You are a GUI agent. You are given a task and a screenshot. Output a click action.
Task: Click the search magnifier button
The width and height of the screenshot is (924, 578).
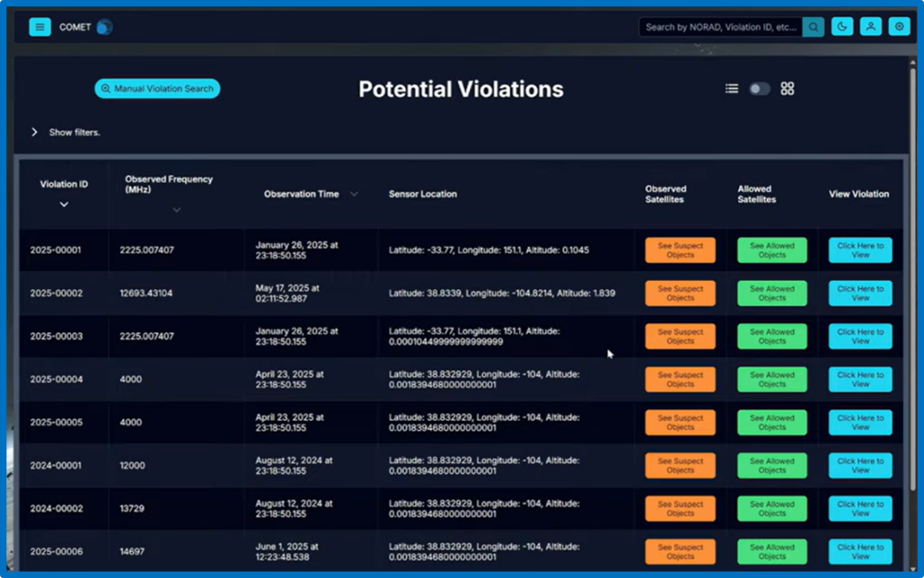point(814,27)
